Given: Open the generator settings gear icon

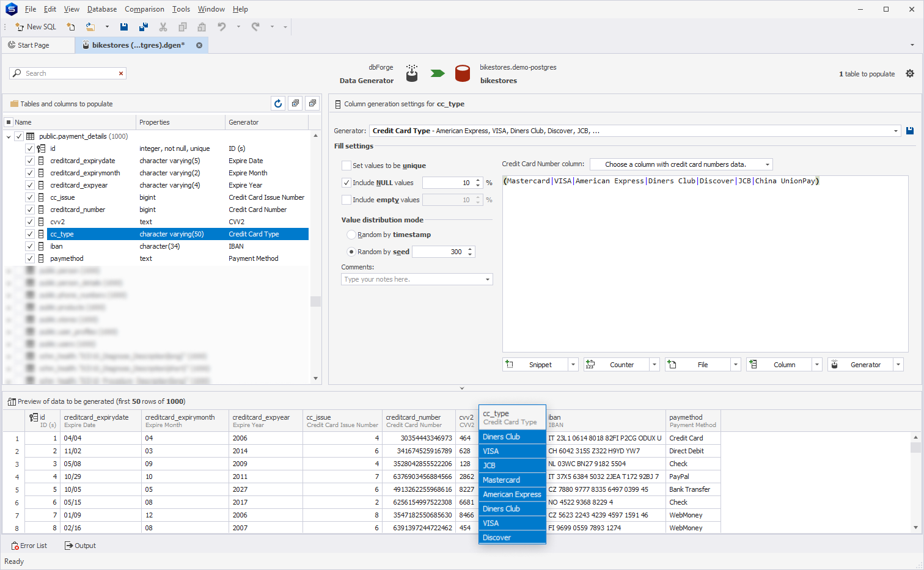Looking at the screenshot, I should [x=910, y=73].
